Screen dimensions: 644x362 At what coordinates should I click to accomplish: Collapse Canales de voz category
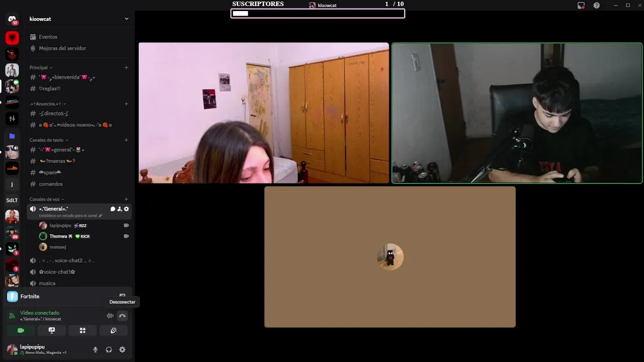click(47, 199)
